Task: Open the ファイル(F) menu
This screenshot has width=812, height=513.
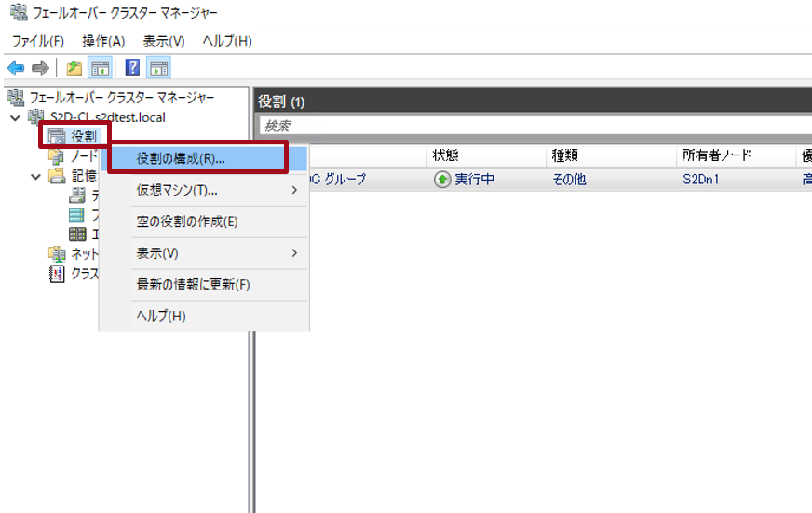Action: [37, 41]
